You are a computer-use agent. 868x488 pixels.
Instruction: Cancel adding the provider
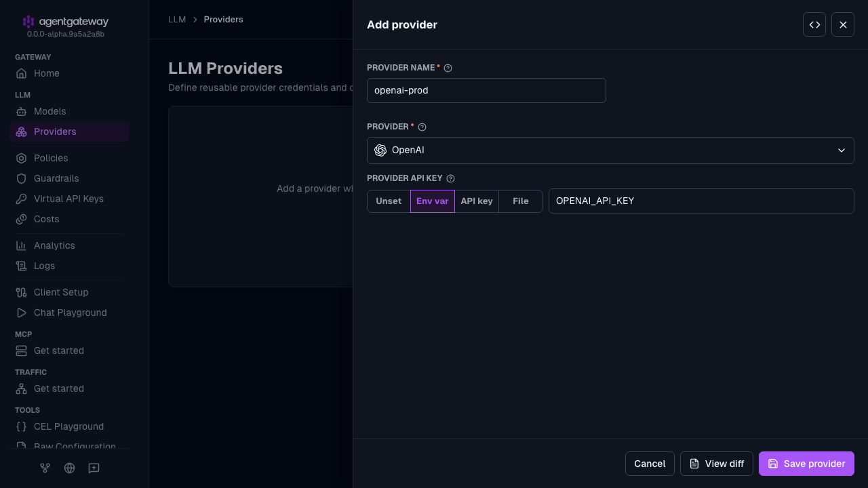pyautogui.click(x=650, y=464)
